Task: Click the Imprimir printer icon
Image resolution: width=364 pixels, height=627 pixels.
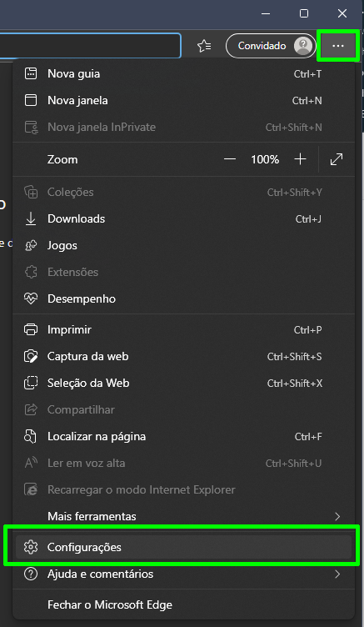Action: point(31,330)
